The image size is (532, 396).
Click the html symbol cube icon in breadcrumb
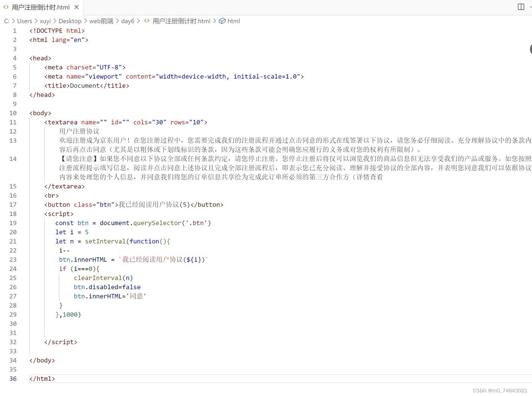(222, 21)
